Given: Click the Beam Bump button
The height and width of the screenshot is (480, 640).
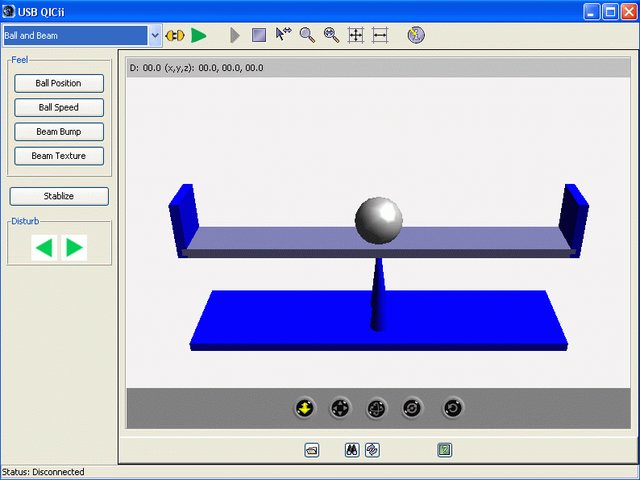Looking at the screenshot, I should point(59,131).
